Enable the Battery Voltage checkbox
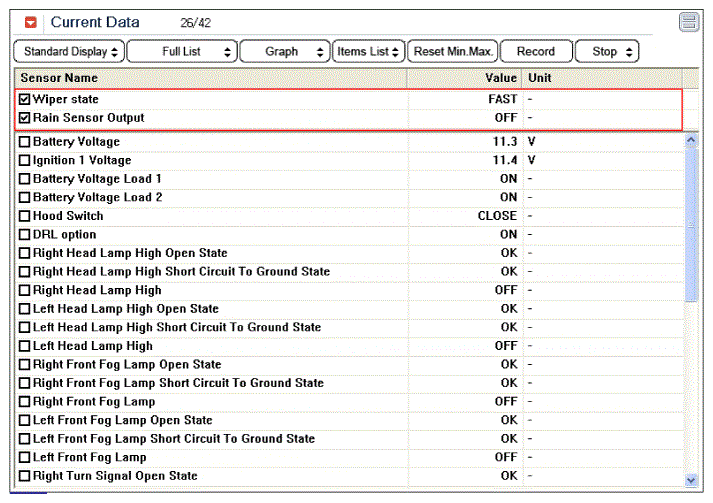The height and width of the screenshot is (503, 713). [x=25, y=142]
